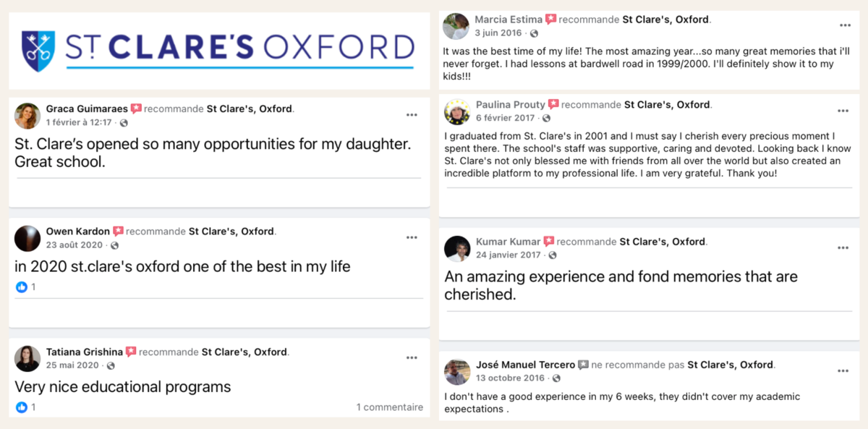Viewport: 868px width, 429px height.
Task: Click the like icon under Tatiana Grishina's review
Action: 22,407
